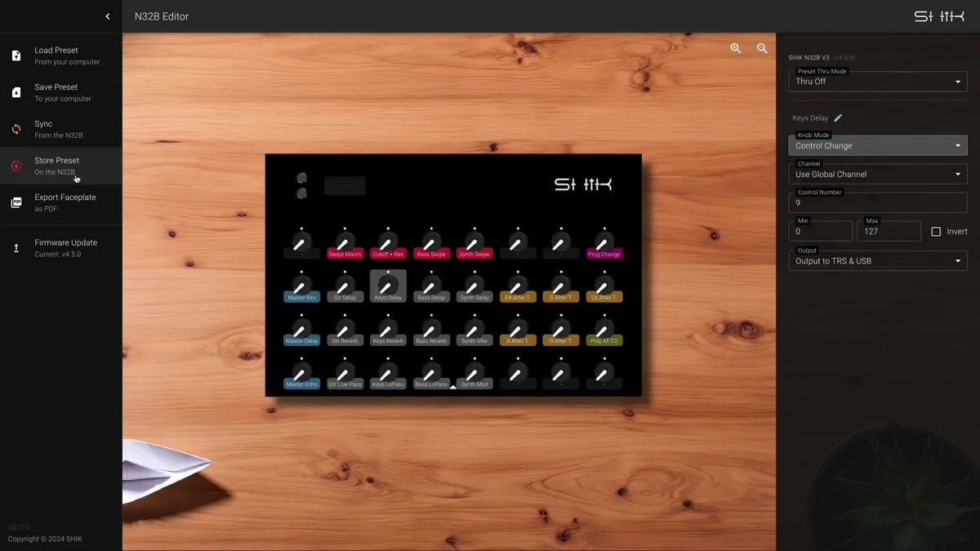This screenshot has height=551, width=980.
Task: Toggle the Invert checkbox
Action: coord(936,232)
